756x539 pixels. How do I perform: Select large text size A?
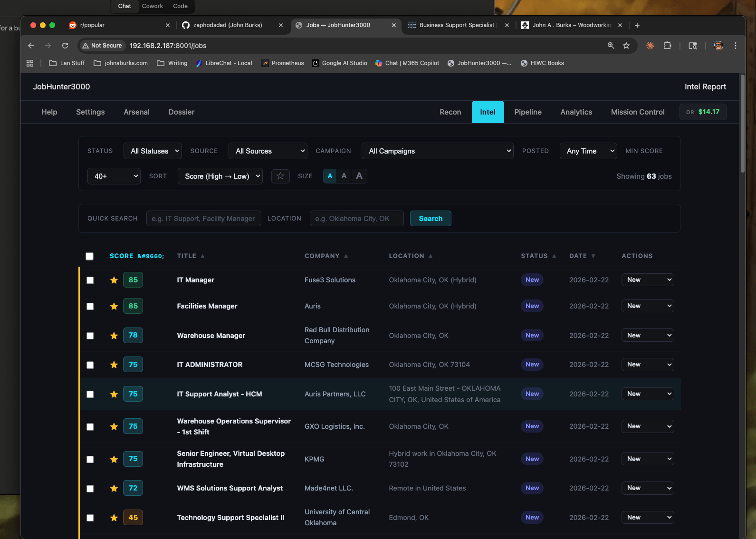(359, 176)
